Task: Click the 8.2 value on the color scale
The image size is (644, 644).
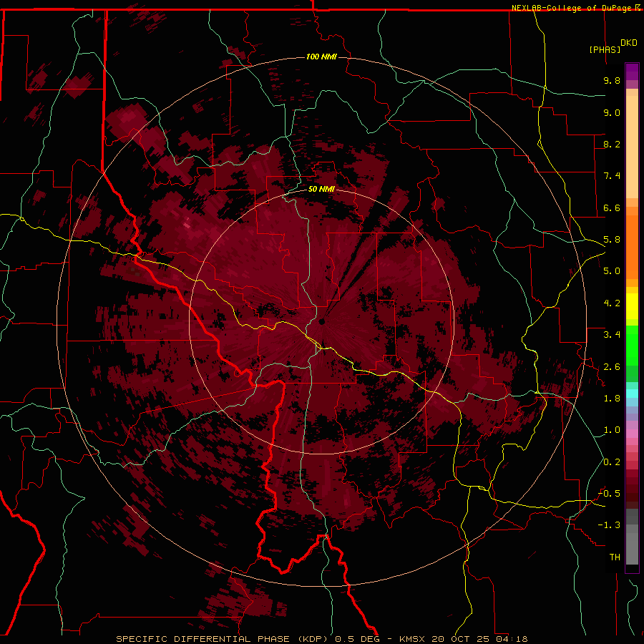Action: 612,144
